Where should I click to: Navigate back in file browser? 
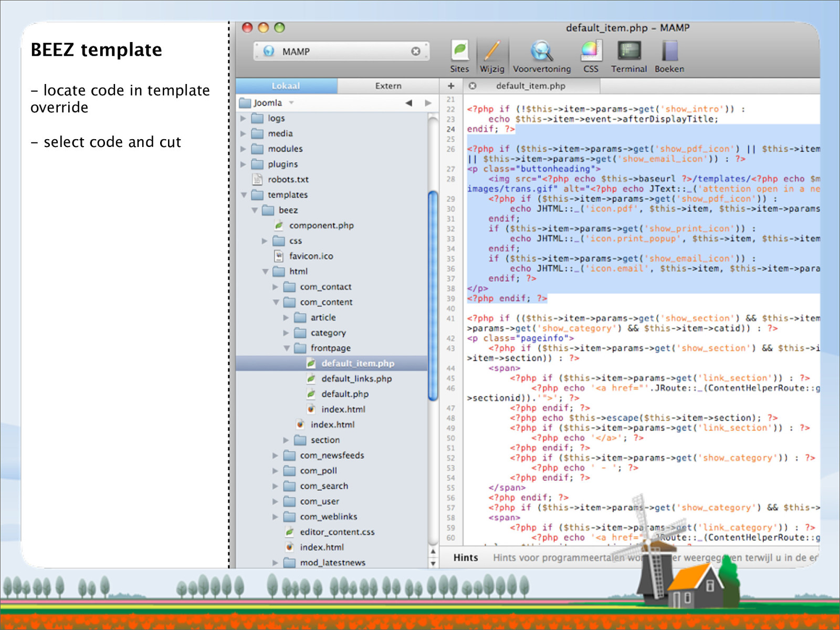408,103
